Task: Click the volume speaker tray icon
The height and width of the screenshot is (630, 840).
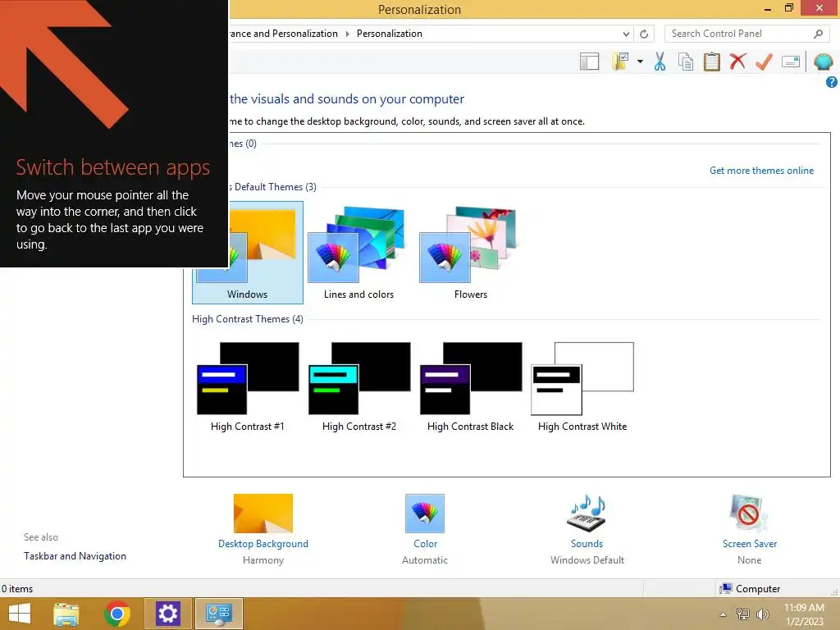Action: click(762, 614)
